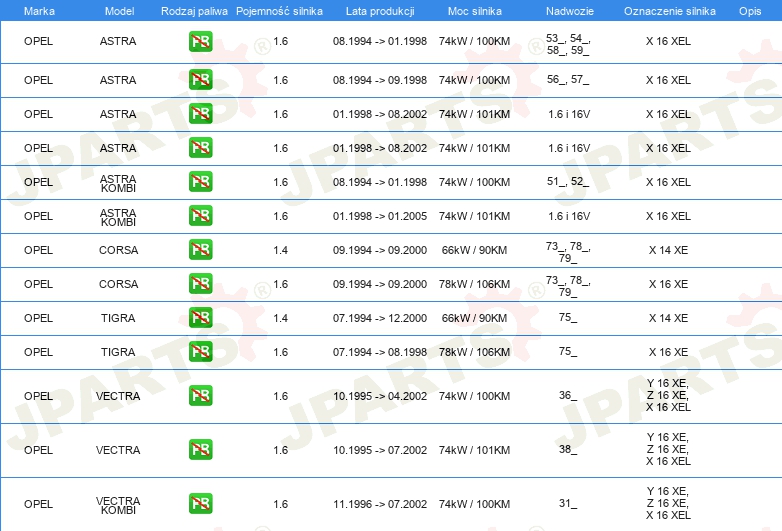Click CORSA model in the 1.4 row
The image size is (782, 531).
[x=118, y=250]
